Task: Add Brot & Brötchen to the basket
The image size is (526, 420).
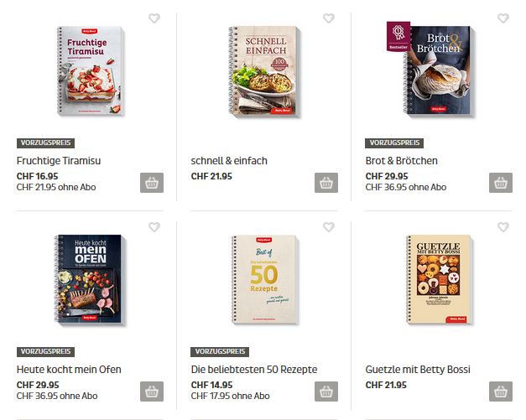Action: click(501, 183)
